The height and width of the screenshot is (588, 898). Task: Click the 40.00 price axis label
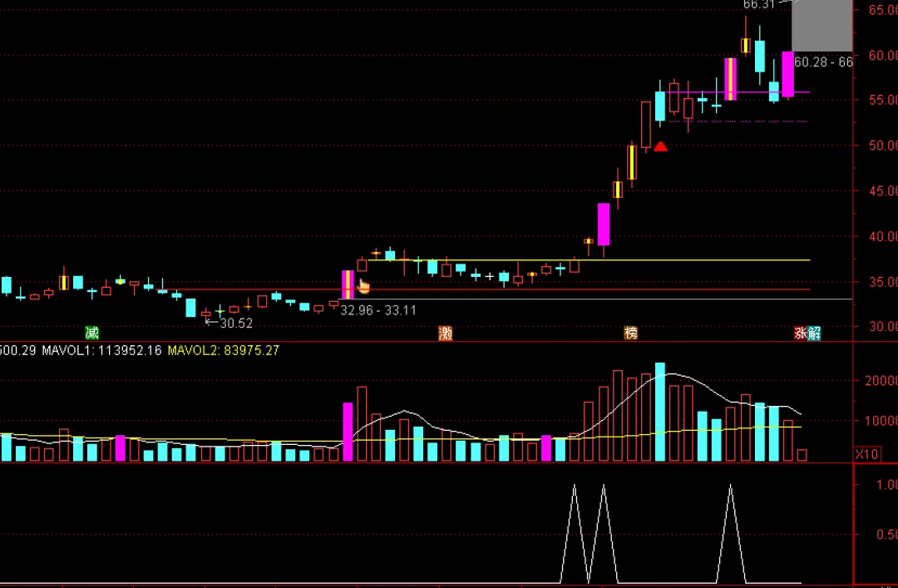(883, 236)
